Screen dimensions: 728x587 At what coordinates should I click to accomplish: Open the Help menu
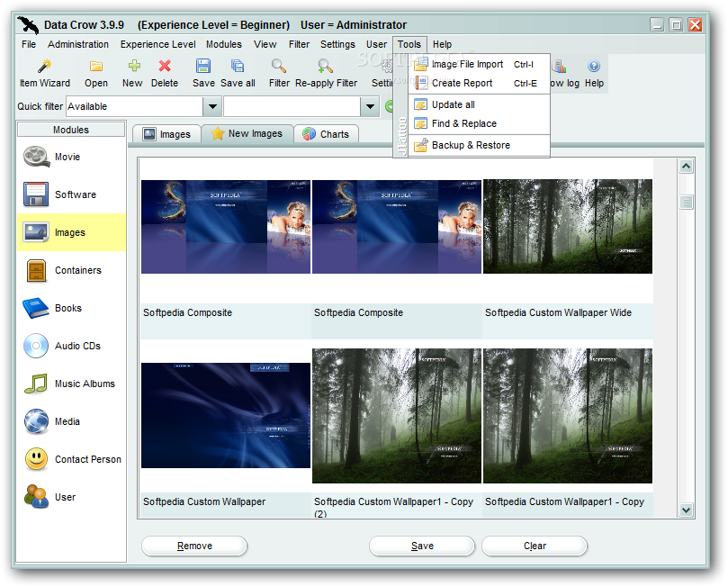tap(442, 44)
